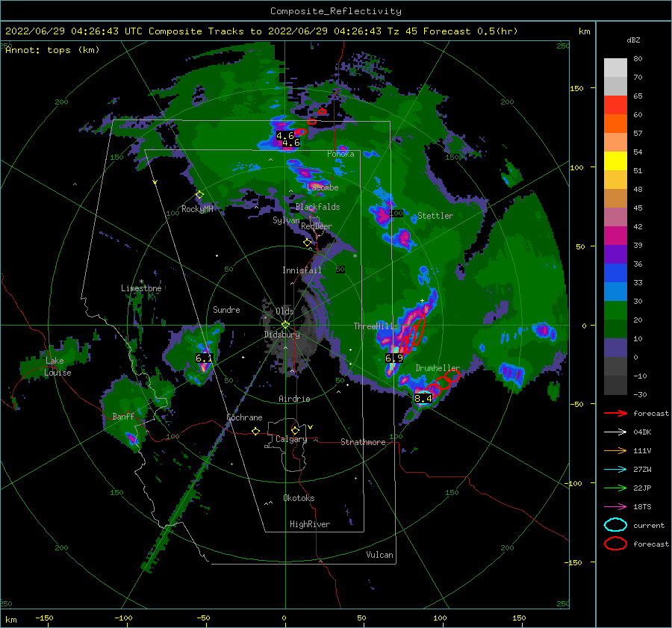Click the Lacombe city label

coord(323,187)
